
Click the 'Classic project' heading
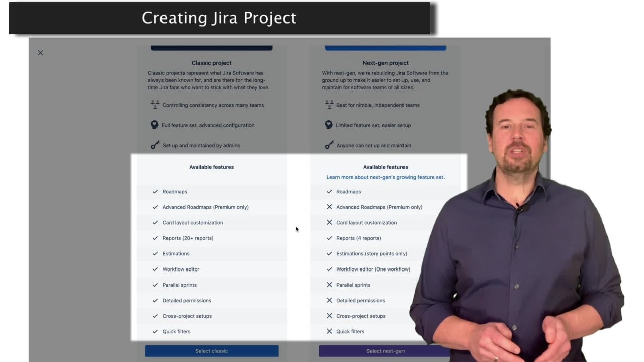click(x=211, y=63)
